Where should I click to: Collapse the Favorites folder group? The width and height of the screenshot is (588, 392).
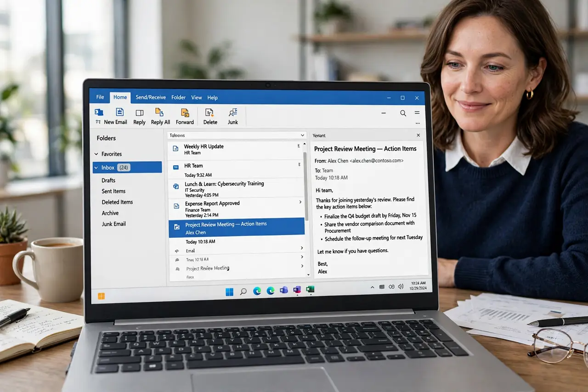click(96, 154)
